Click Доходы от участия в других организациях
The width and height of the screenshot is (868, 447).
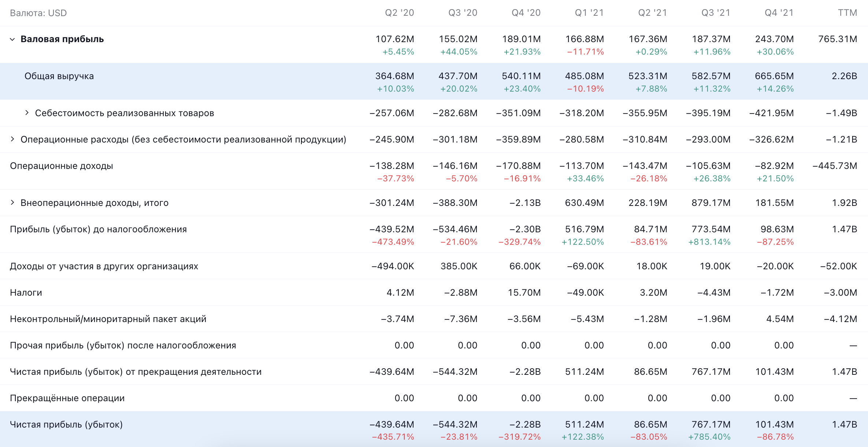104,266
